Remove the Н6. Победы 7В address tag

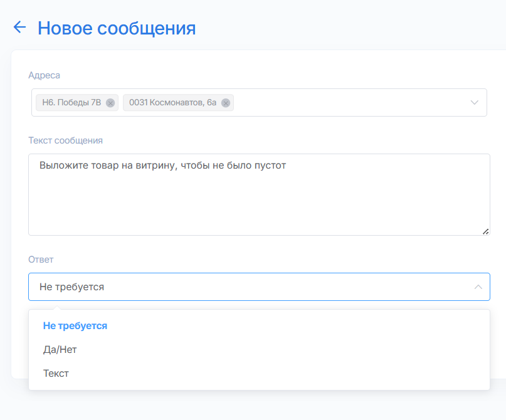(110, 103)
